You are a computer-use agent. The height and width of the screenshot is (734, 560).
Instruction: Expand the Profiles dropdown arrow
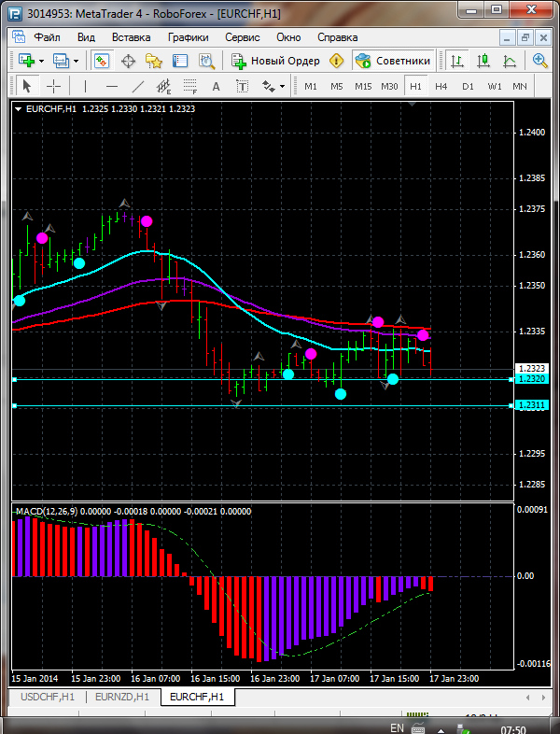click(x=77, y=61)
